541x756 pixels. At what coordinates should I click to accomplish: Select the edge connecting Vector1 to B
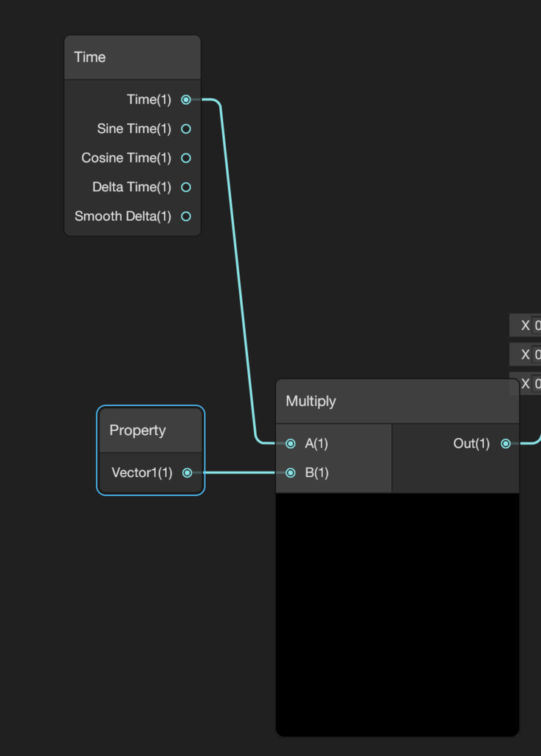coord(240,472)
